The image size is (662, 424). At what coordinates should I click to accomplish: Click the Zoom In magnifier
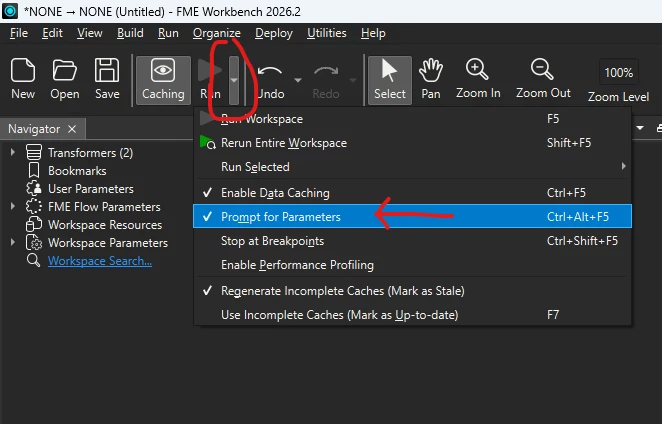point(478,79)
